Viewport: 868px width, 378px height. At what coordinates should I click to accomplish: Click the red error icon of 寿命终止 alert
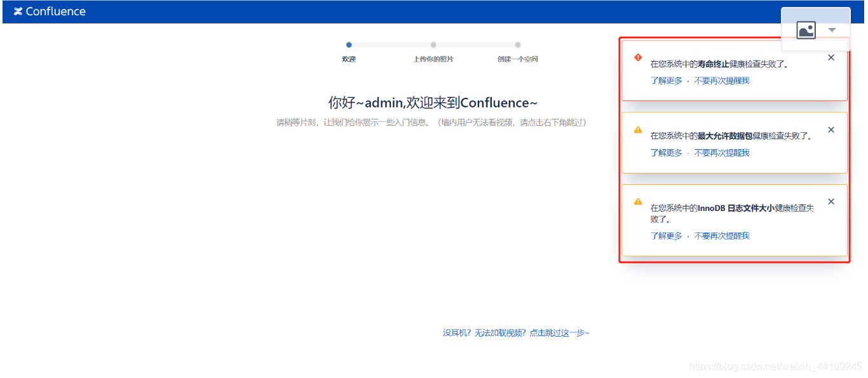(x=638, y=57)
